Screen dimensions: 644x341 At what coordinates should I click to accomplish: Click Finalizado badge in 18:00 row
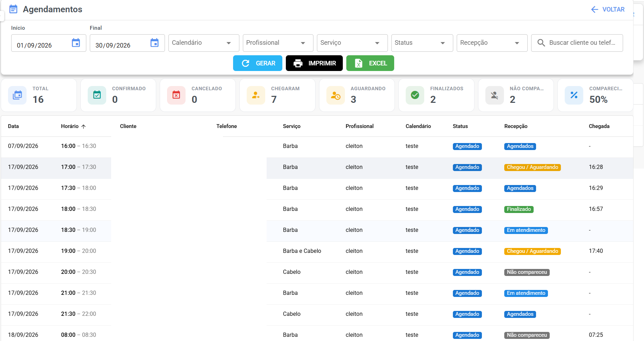coord(519,209)
